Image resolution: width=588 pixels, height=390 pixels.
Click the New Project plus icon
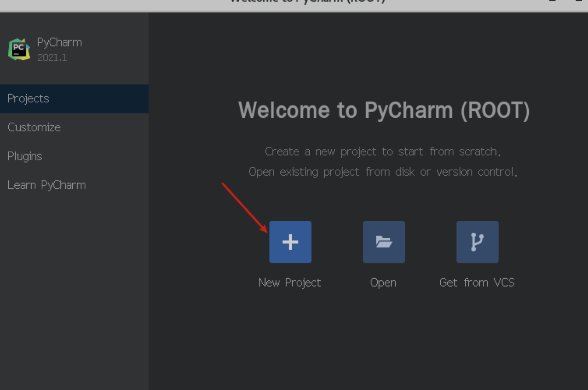pos(290,242)
